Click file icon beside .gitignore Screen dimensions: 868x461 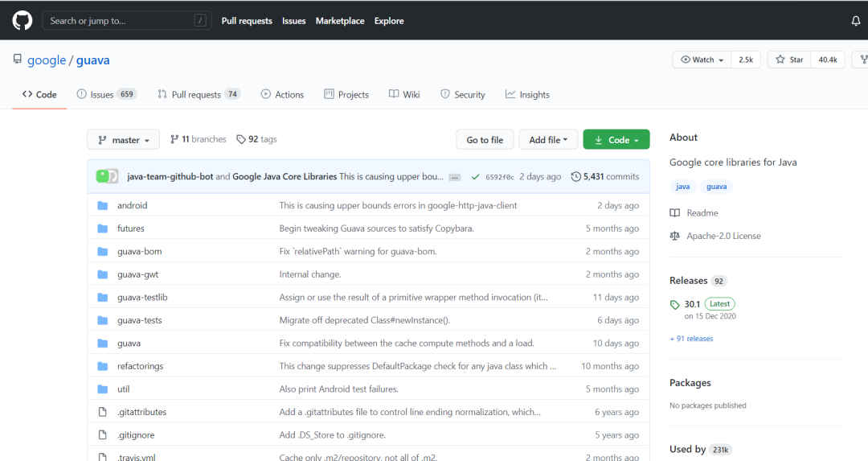coord(102,435)
